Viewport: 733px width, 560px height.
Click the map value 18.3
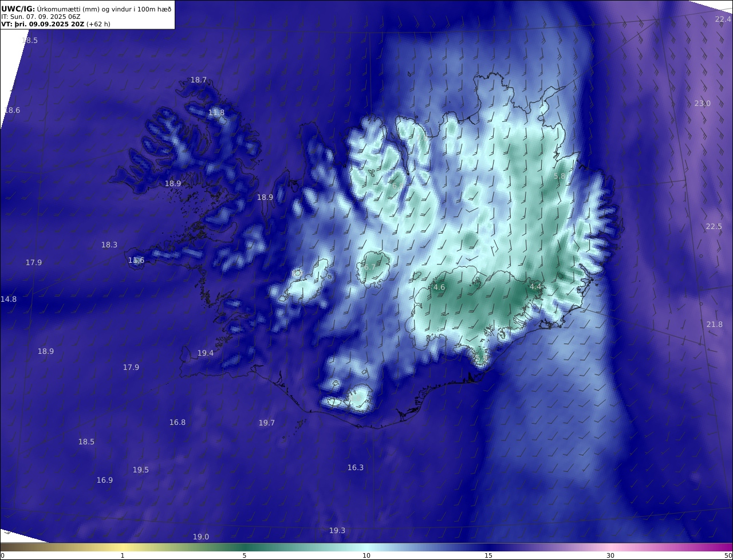[109, 245]
